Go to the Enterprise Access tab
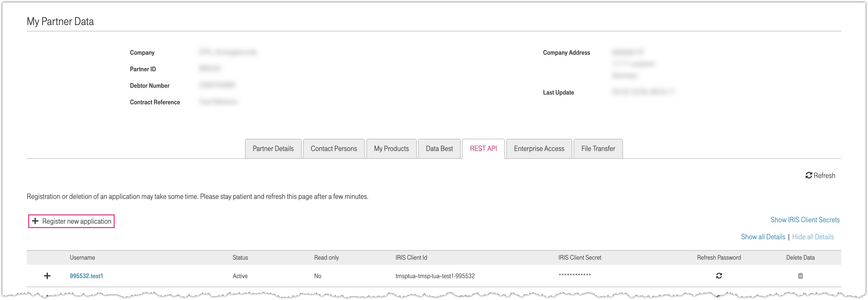The image size is (868, 300). [539, 149]
